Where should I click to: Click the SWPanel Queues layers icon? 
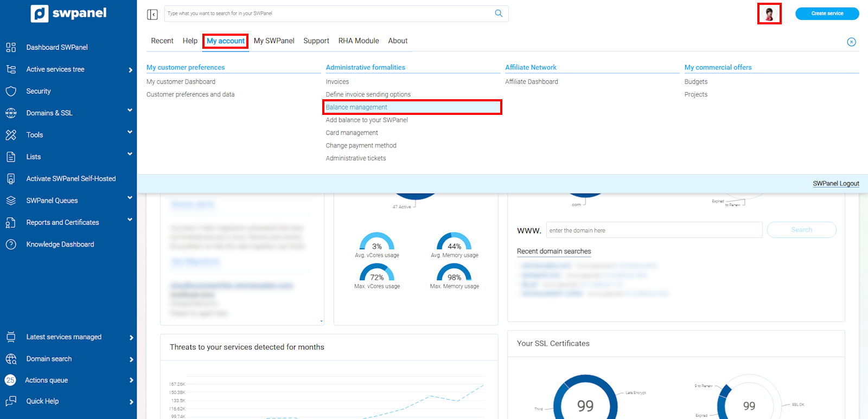point(11,201)
